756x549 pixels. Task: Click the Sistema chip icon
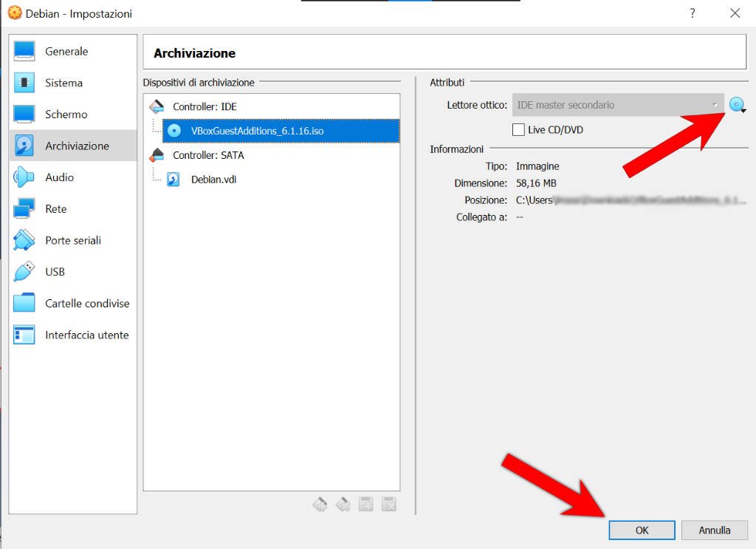(x=24, y=83)
